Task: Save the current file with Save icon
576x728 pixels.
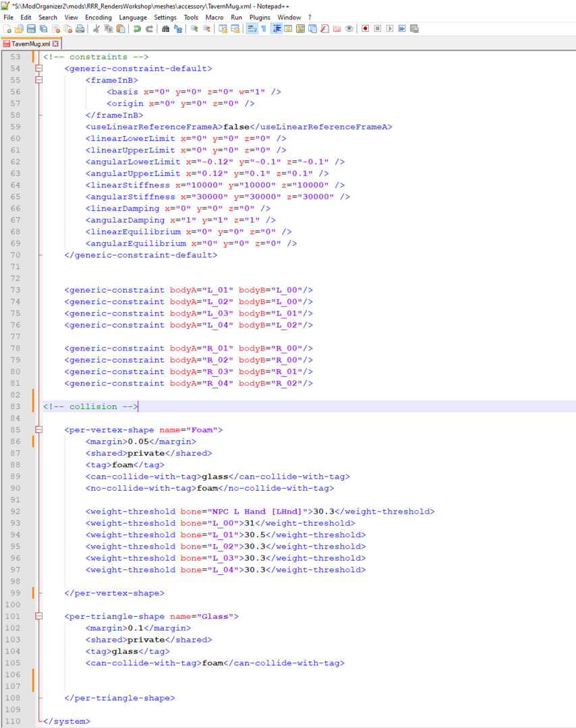Action: (x=31, y=29)
